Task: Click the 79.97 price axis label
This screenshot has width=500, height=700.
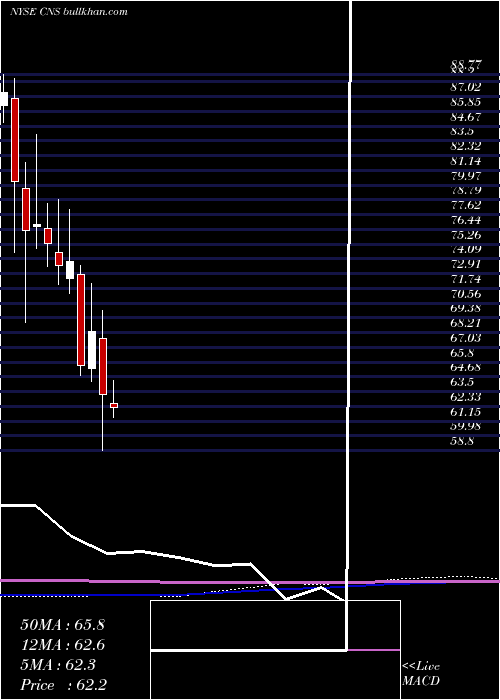Action: coord(466,176)
